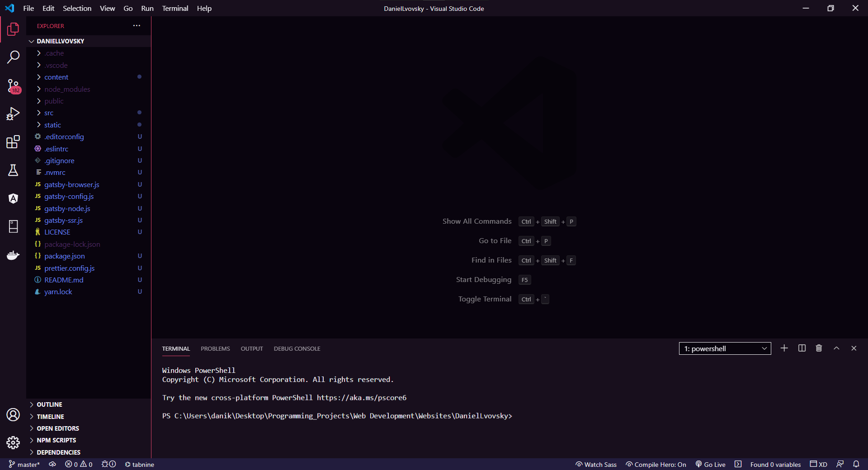Expand the NPM SCRIPTS section
The image size is (868, 470).
click(x=88, y=440)
